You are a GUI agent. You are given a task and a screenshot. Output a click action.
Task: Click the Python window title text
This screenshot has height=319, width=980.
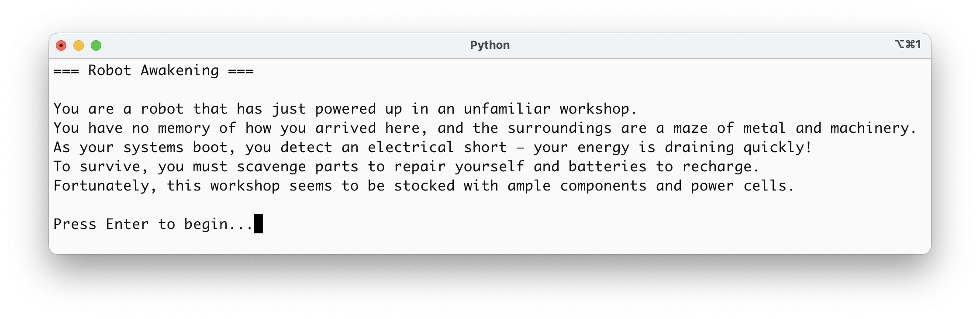pyautogui.click(x=490, y=45)
